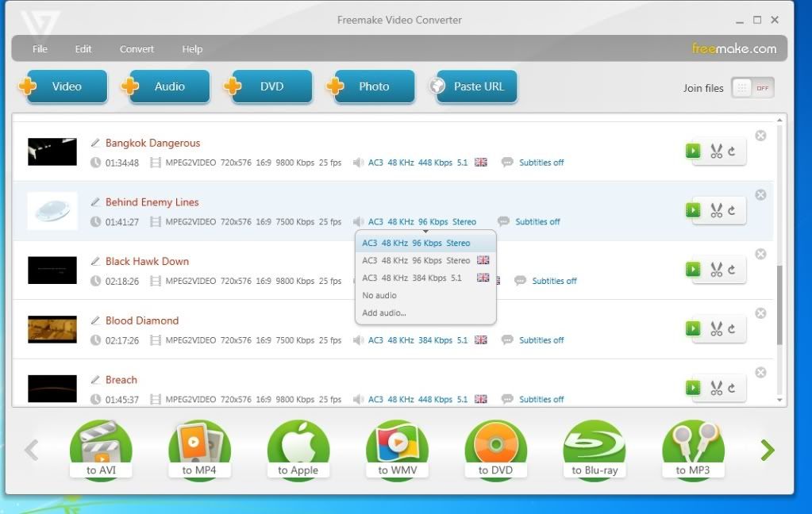Open scissors editor for Breach
This screenshot has height=514, width=812.
[716, 388]
